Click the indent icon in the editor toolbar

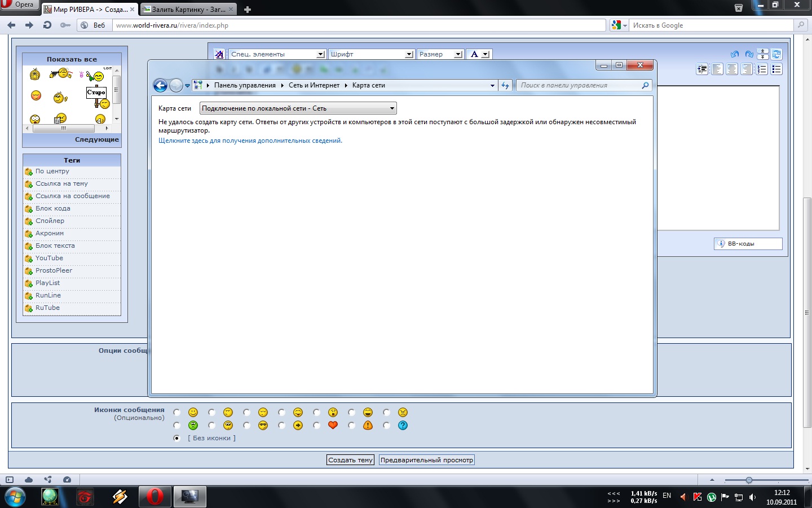702,69
